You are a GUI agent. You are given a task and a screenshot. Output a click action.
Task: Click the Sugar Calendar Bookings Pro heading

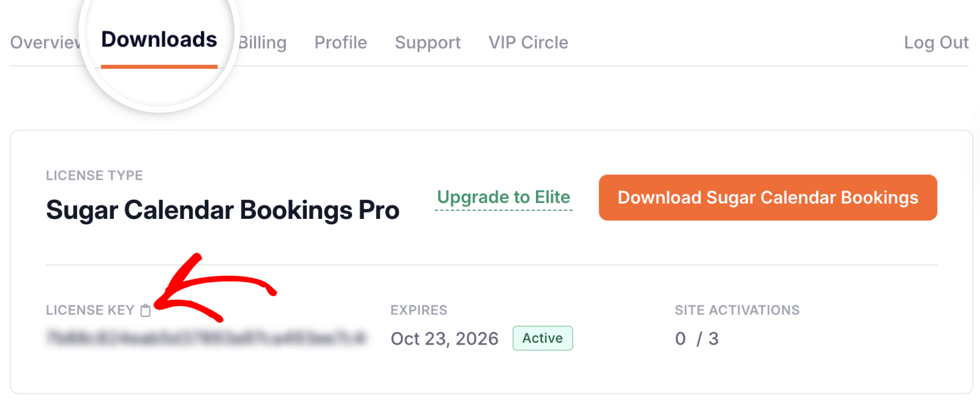(222, 210)
